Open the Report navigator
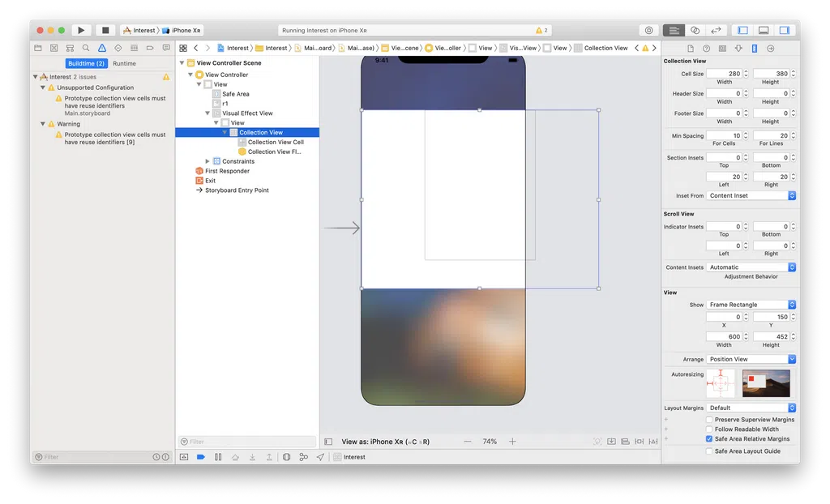This screenshot has height=504, width=830. 166,48
